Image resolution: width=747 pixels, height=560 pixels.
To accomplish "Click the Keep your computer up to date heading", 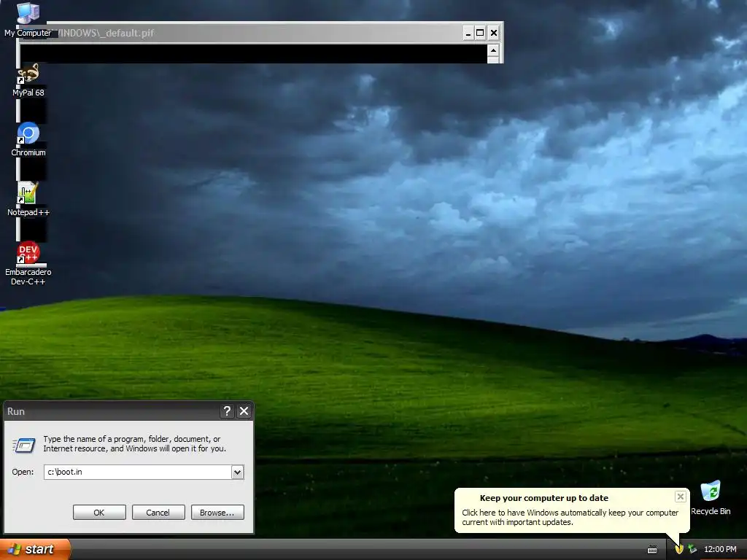I will [544, 498].
